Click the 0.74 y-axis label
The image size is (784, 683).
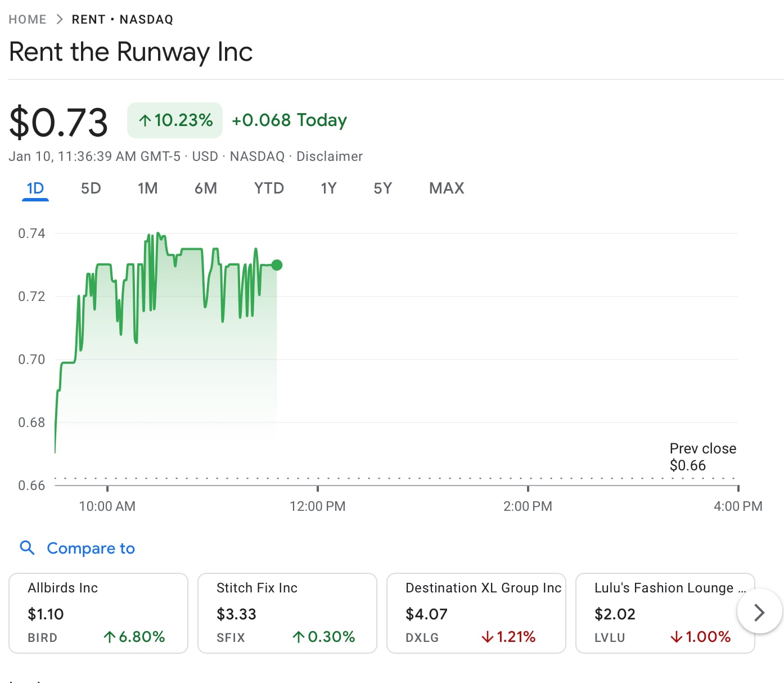31,233
